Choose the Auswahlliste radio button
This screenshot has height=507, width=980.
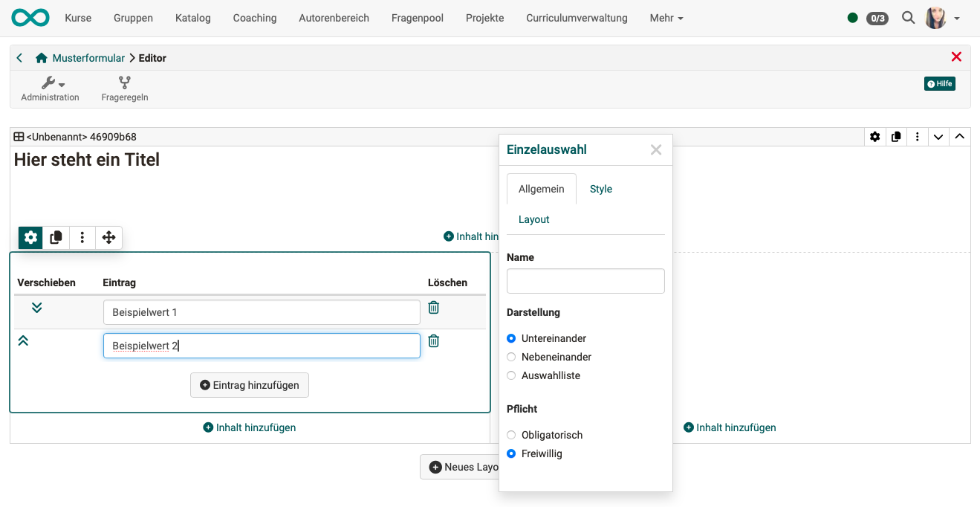tap(511, 375)
